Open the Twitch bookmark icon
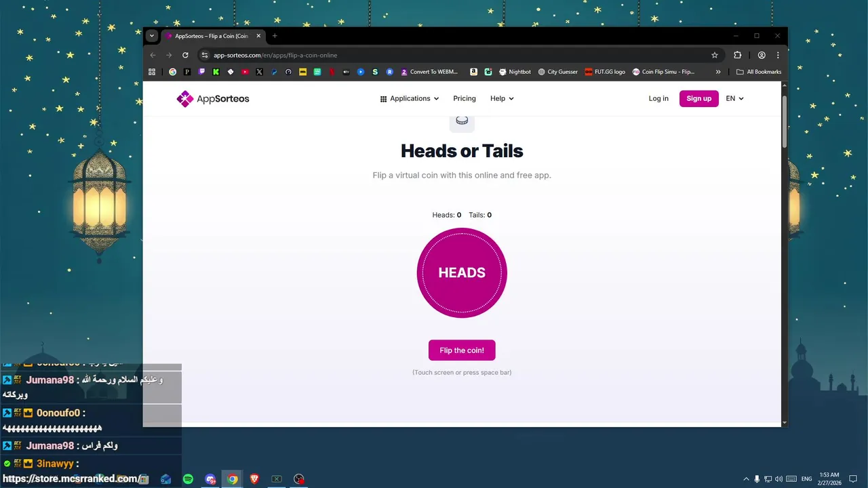868x488 pixels. click(201, 71)
